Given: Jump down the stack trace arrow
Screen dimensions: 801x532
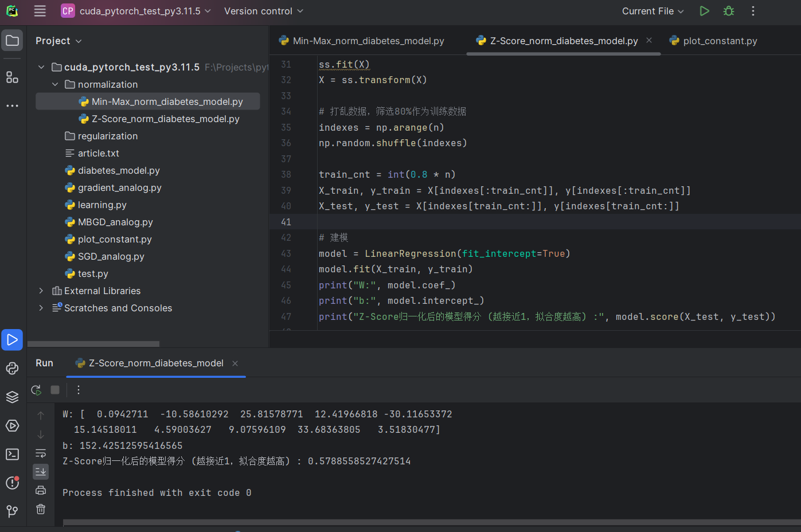Looking at the screenshot, I should pyautogui.click(x=41, y=435).
